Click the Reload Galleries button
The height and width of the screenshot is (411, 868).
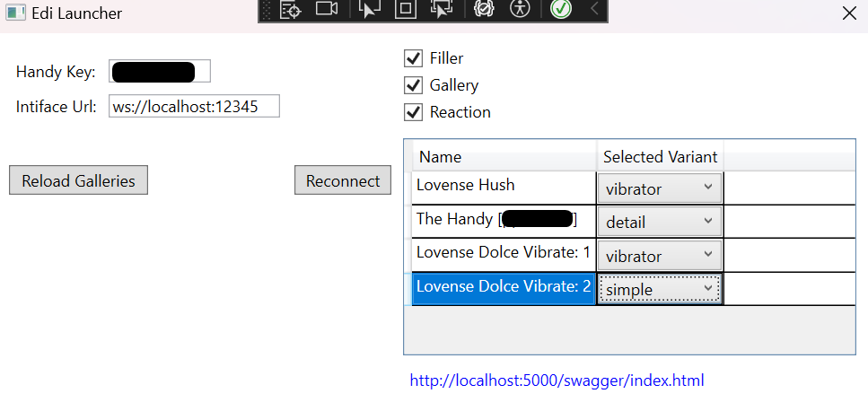79,180
